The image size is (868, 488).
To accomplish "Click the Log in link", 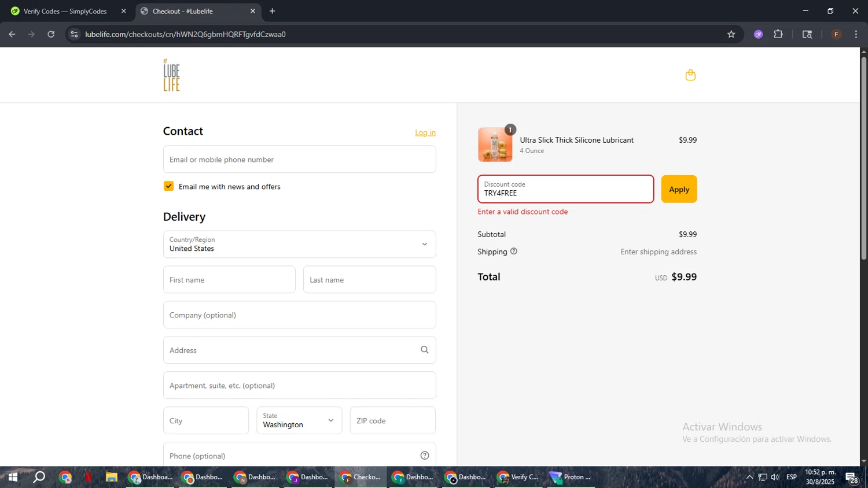I will 425,132.
